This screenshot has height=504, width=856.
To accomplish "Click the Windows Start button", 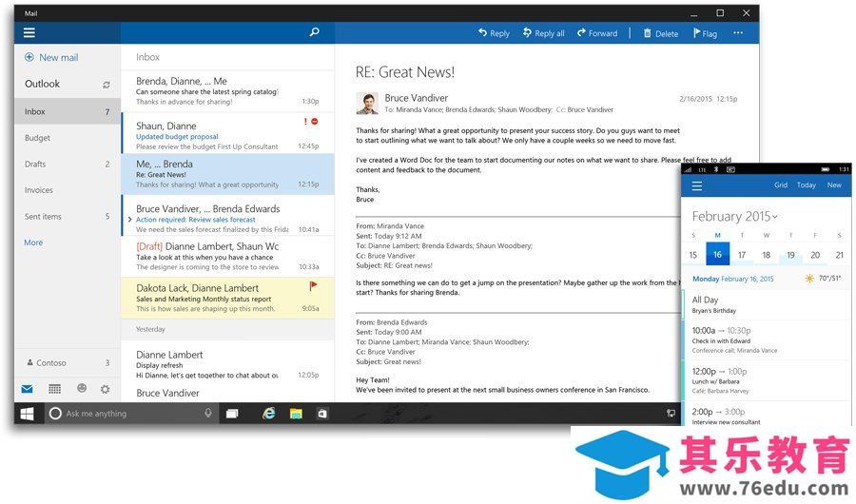I will (x=27, y=414).
